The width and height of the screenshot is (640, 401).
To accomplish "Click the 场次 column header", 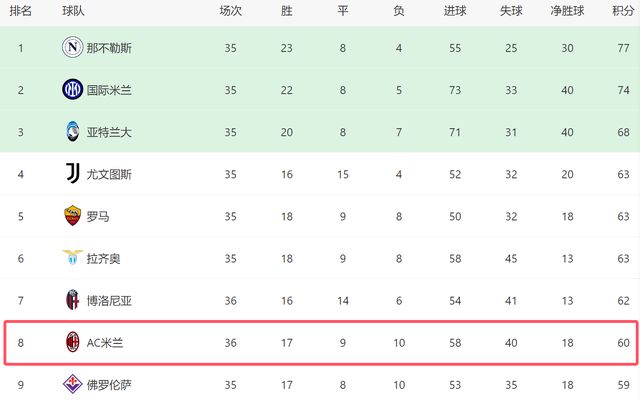I will pos(231,11).
